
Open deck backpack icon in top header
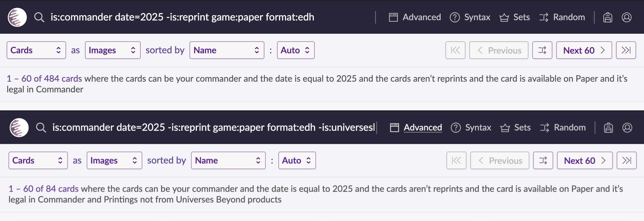click(608, 17)
